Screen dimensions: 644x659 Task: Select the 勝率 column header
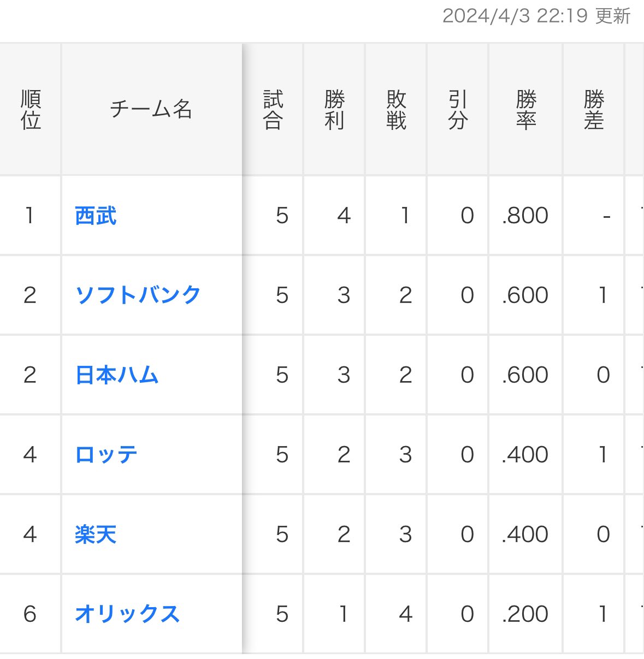(525, 109)
